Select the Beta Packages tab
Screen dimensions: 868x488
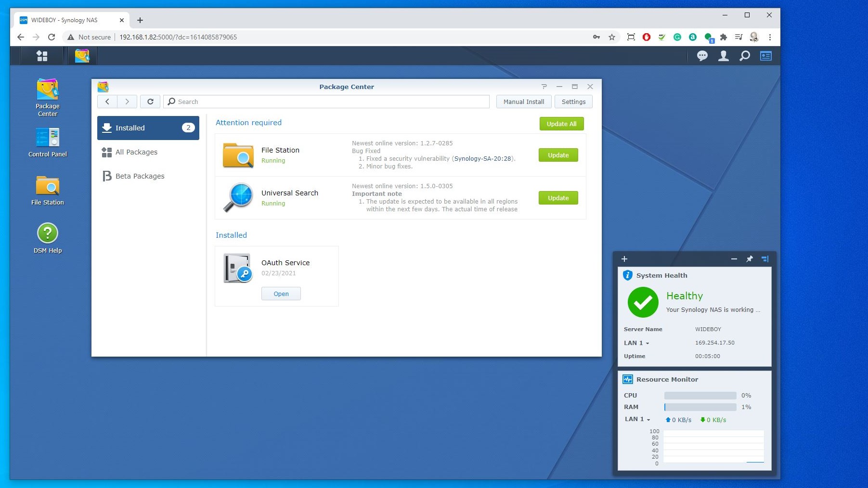pyautogui.click(x=148, y=176)
